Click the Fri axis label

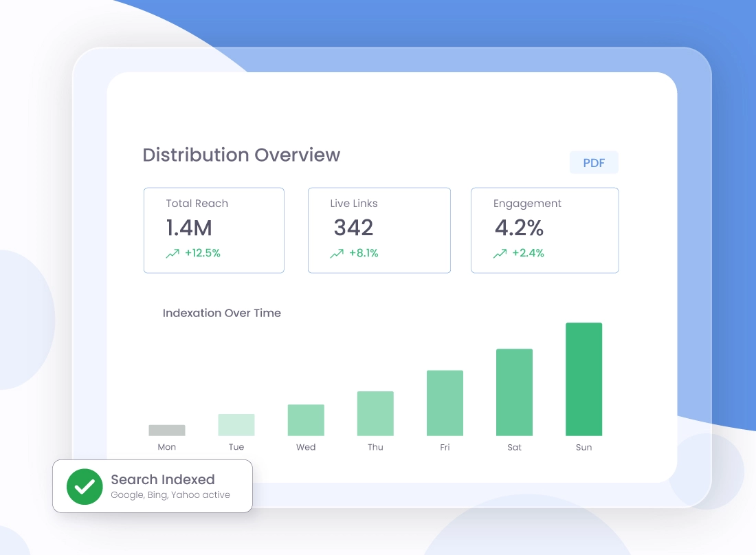[445, 447]
